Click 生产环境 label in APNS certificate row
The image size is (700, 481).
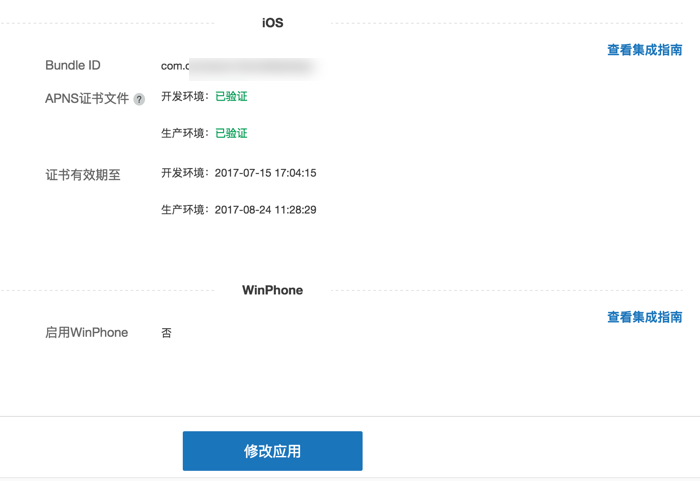click(x=185, y=133)
